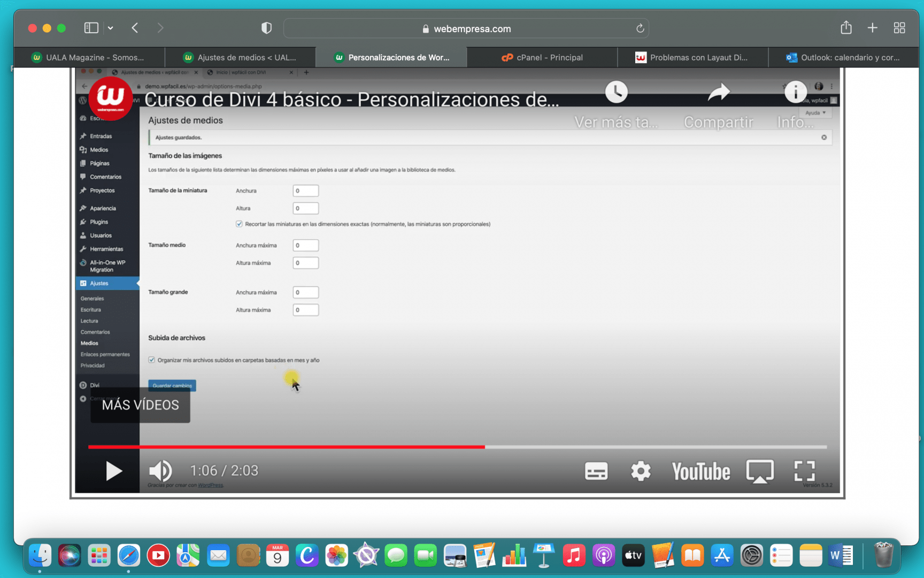Toggle Recortar las miniaturas checkbox in video

(x=239, y=224)
